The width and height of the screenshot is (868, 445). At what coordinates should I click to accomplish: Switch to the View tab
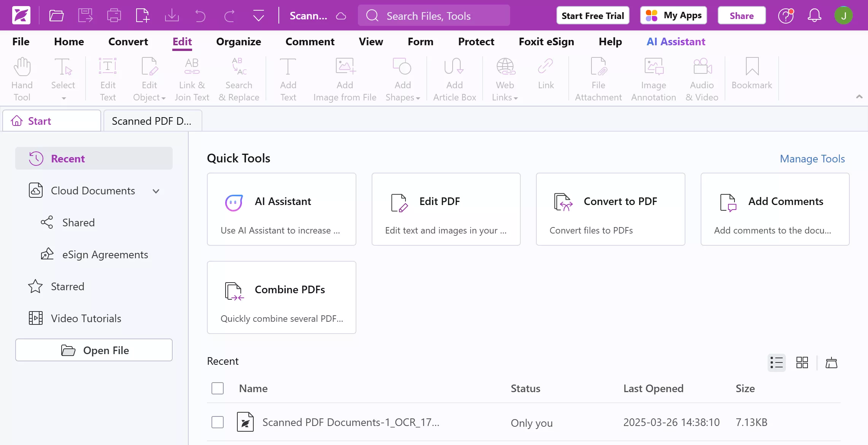[x=371, y=41]
